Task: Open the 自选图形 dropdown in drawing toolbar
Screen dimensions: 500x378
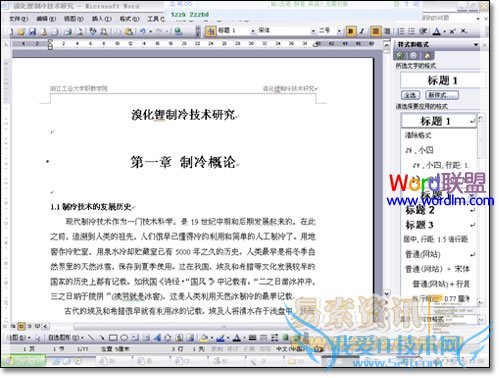Action: point(66,337)
